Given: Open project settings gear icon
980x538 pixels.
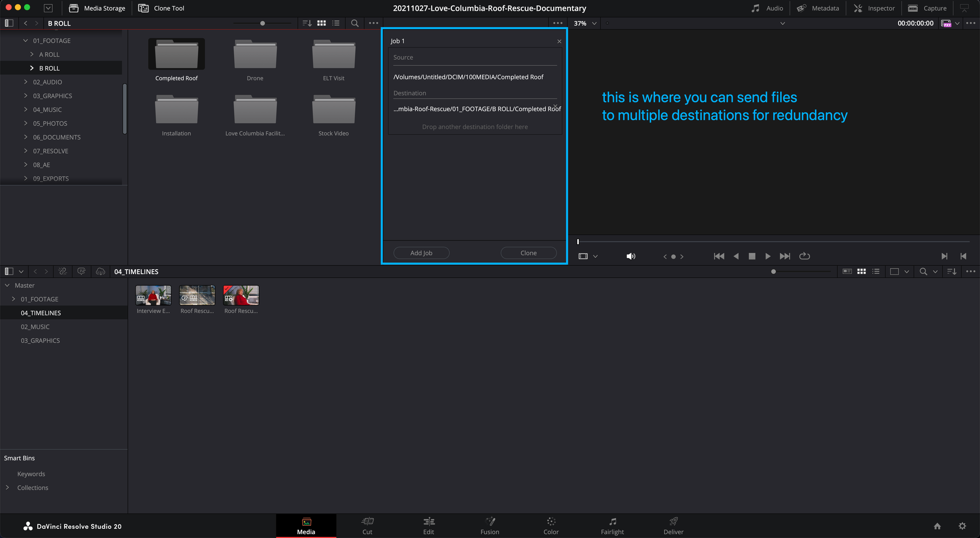Looking at the screenshot, I should click(962, 526).
